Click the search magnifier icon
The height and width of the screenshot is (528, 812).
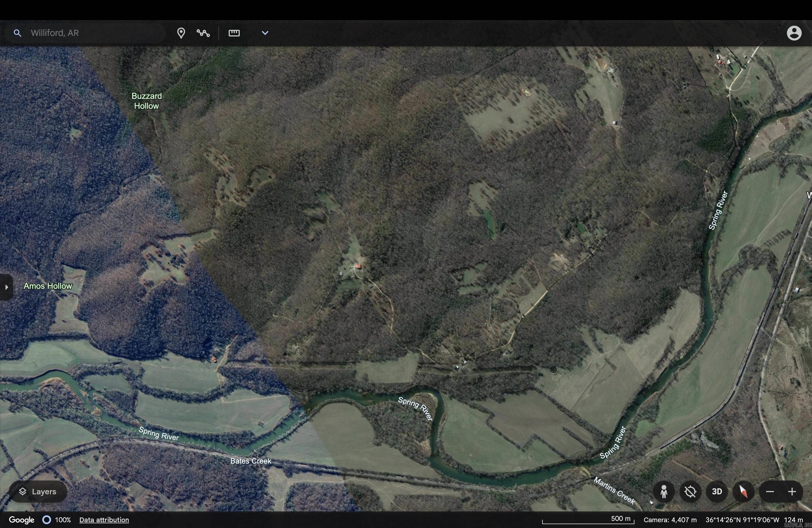point(17,33)
